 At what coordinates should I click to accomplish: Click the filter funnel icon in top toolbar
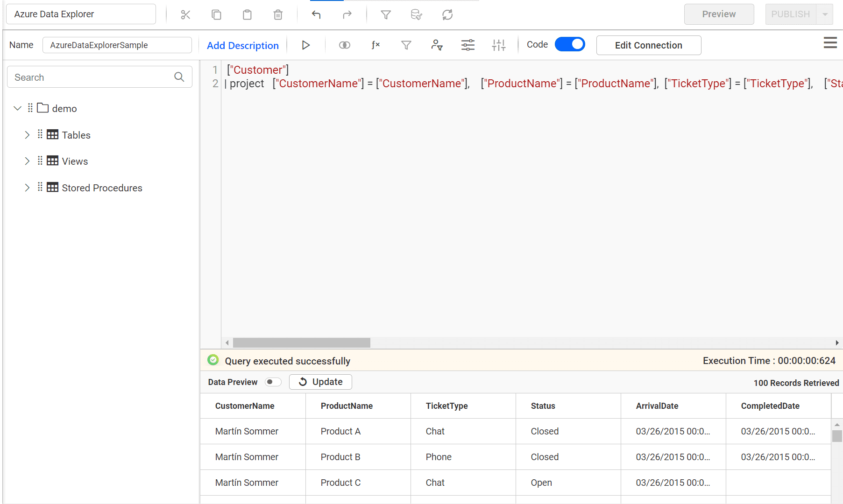point(386,15)
